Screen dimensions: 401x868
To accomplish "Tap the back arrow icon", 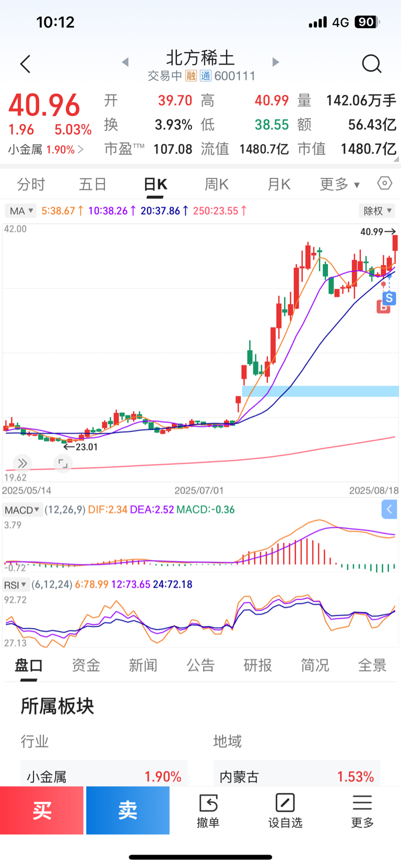I will (25, 64).
